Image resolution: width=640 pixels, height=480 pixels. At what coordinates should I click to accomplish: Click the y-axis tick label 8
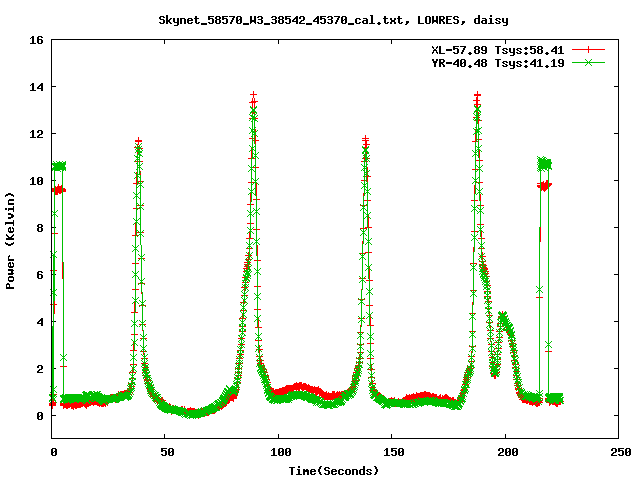(40, 228)
